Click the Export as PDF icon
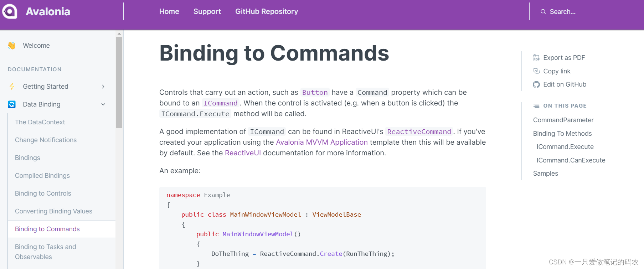This screenshot has width=644, height=269. [x=536, y=58]
